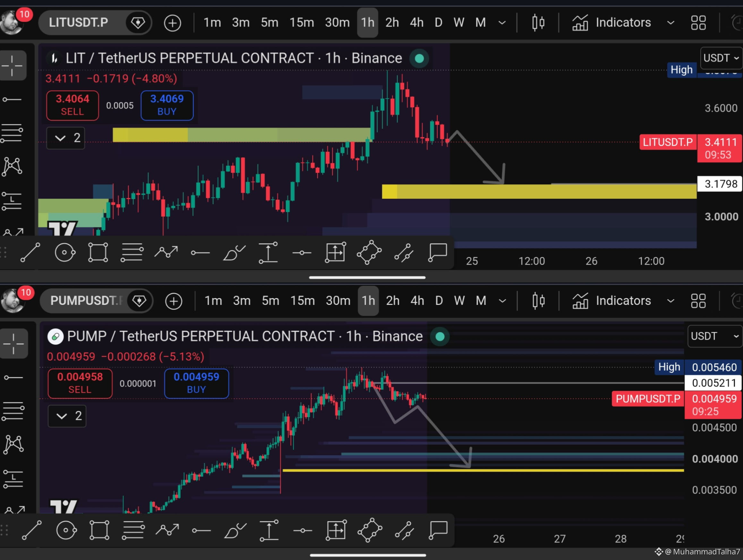Screen dimensions: 743x560
Task: Pick price range tool in LIT drawing toolbar
Action: pos(269,253)
